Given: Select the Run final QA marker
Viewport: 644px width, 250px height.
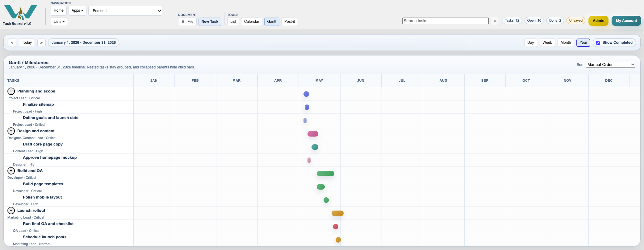Looking at the screenshot, I should (336, 227).
